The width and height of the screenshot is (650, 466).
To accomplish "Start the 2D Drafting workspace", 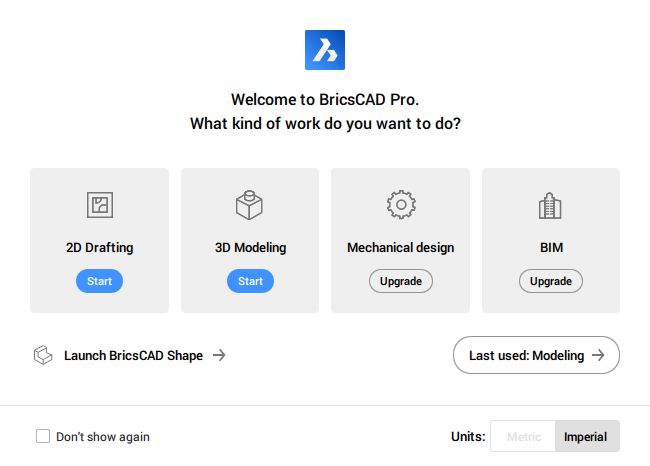I will pyautogui.click(x=99, y=281).
